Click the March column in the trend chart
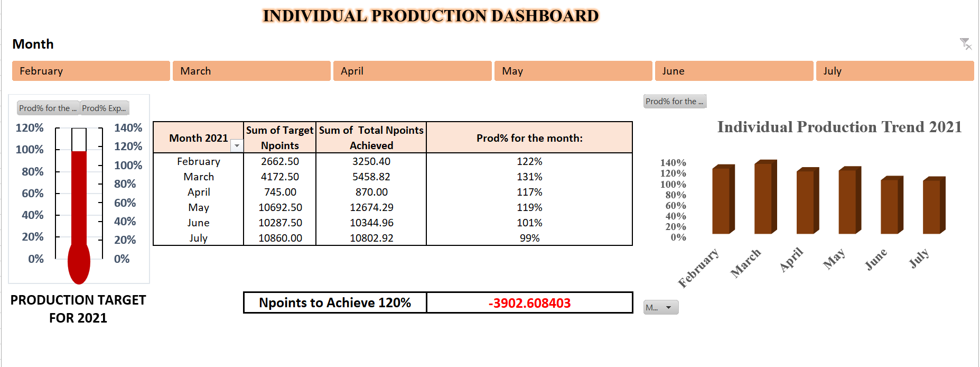Screen dimensions: 980x367 (x=764, y=198)
